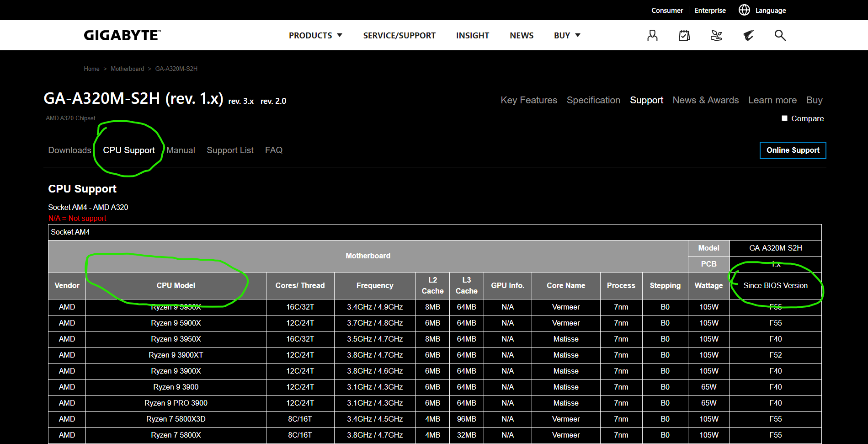This screenshot has height=444, width=868.
Task: Click the L2 Cache column header
Action: tap(432, 286)
